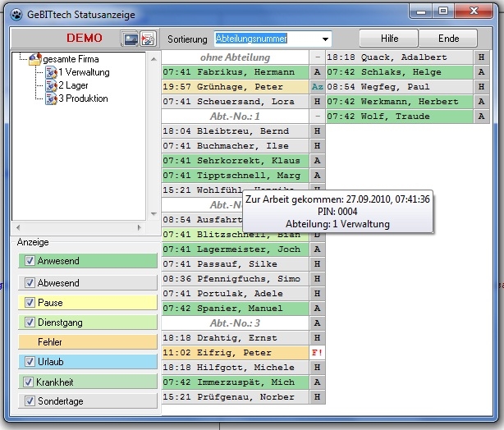The width and height of the screenshot is (504, 430).
Task: Toggle the Urlaub checkbox
Action: click(x=30, y=362)
